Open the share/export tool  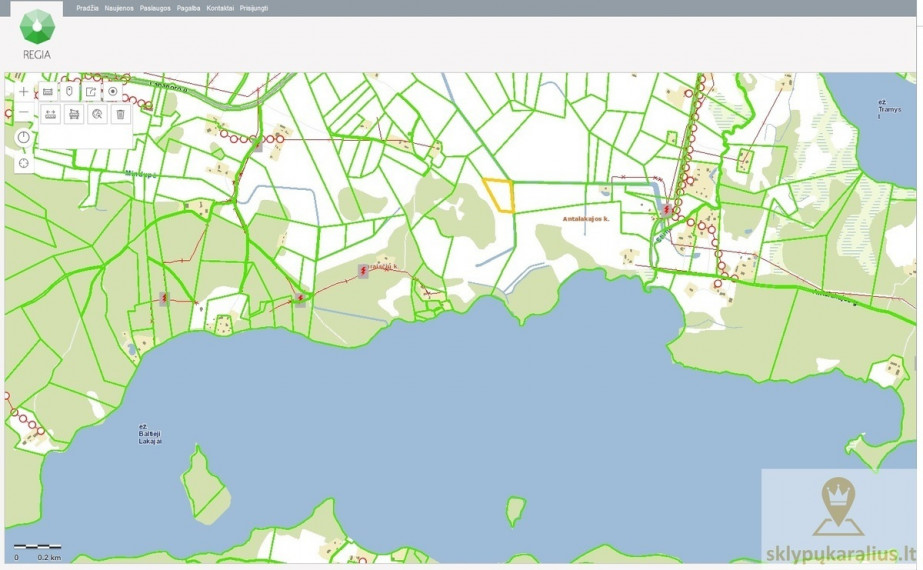pos(91,92)
